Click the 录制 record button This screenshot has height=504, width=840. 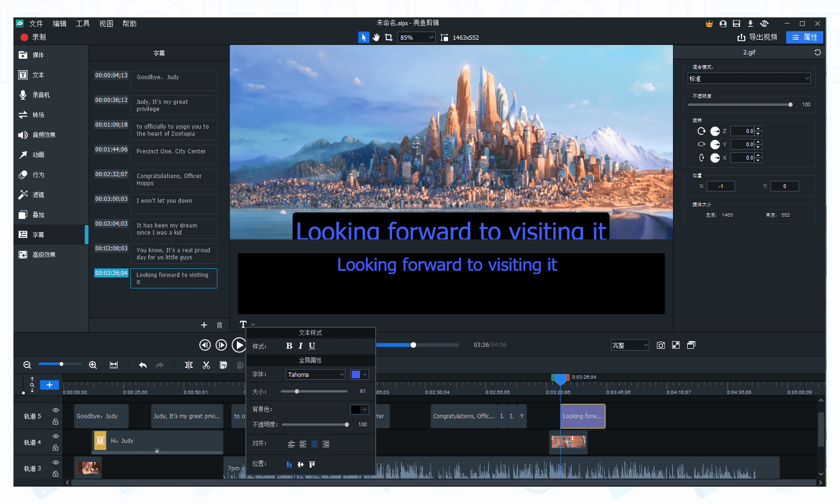click(x=34, y=37)
